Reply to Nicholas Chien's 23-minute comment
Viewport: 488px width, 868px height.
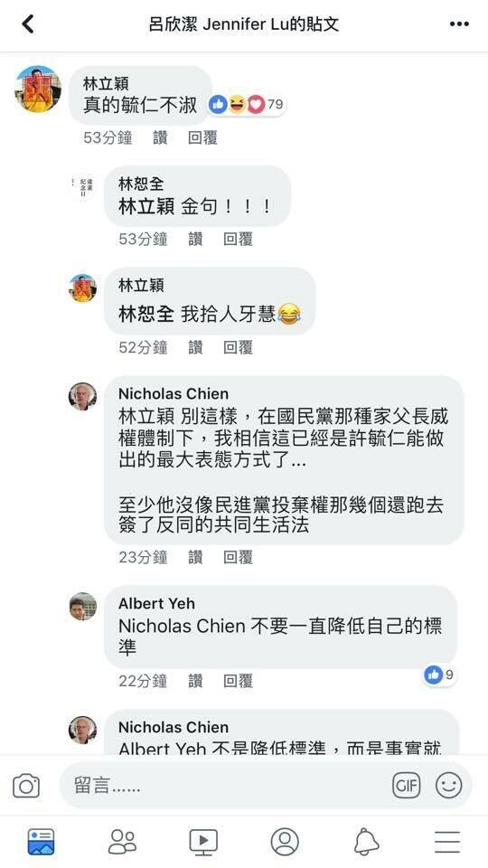[238, 558]
